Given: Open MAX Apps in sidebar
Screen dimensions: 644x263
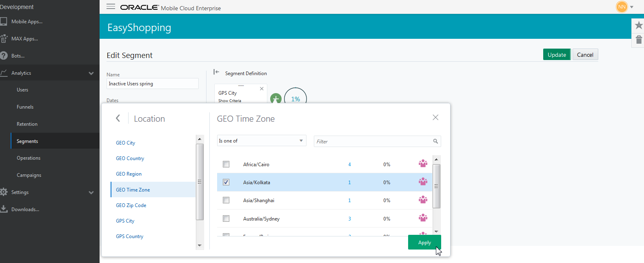Looking at the screenshot, I should (x=24, y=39).
